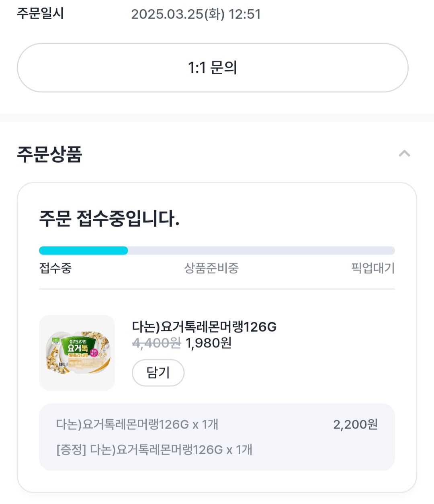Click the filled cyan progress bar segment
Viewport: 434px width, 504px height.
tap(83, 251)
